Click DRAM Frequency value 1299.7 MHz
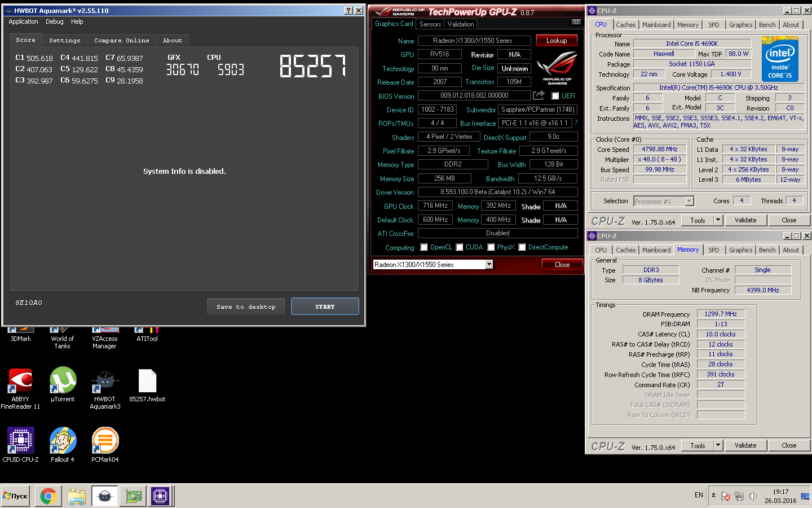Screen dimensions: 812x508 [721, 314]
